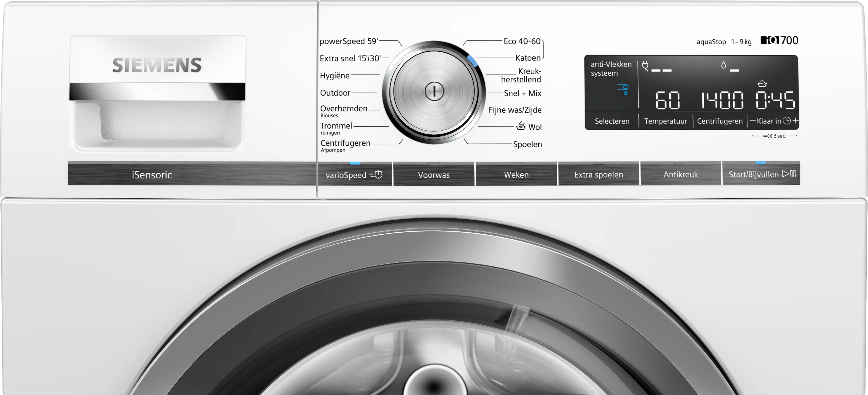Enable the Voorwas prewash option

pos(434,174)
